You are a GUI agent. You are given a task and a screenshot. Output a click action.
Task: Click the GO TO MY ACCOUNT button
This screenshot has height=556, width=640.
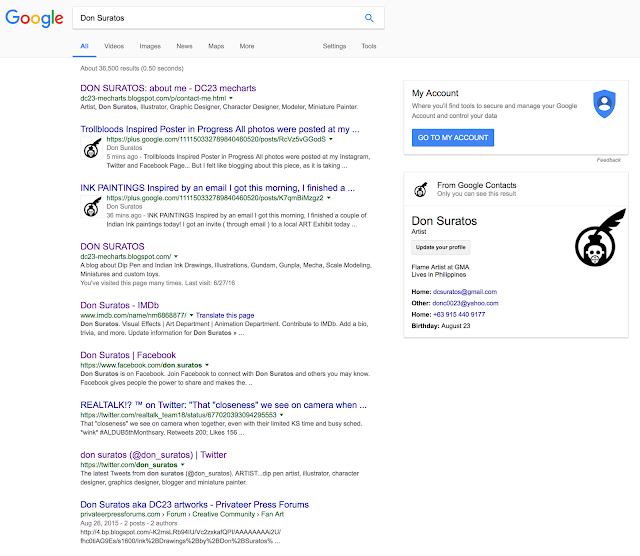point(453,138)
